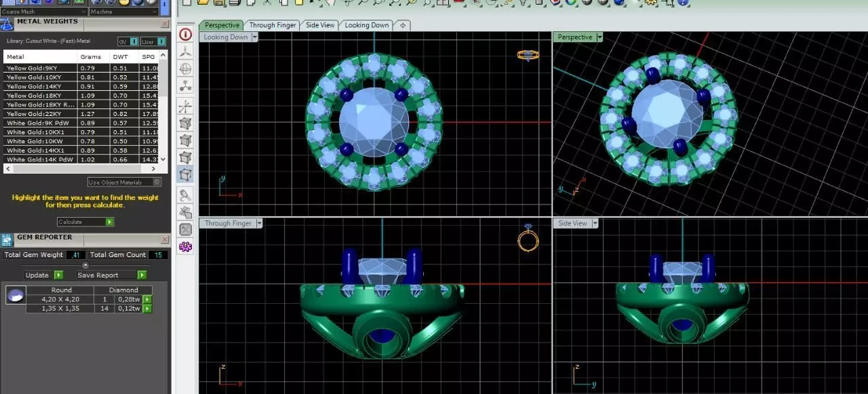
Task: Select the White Gold:9K PdW row
Action: 81,123
